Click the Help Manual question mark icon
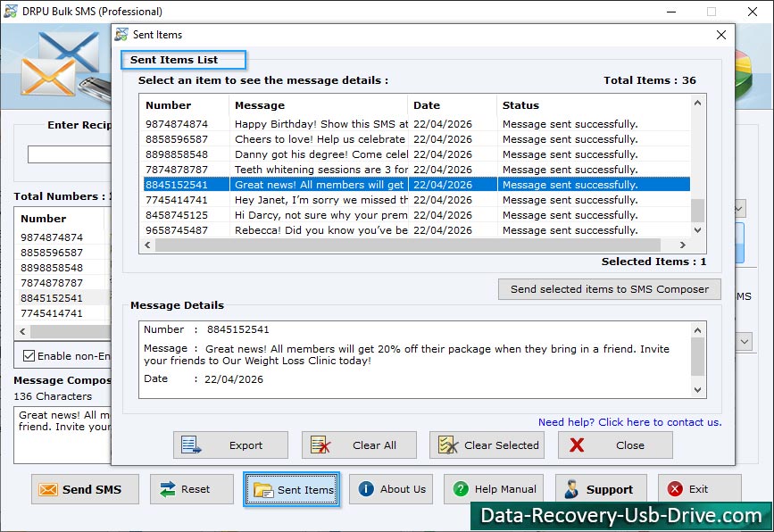 coord(461,489)
